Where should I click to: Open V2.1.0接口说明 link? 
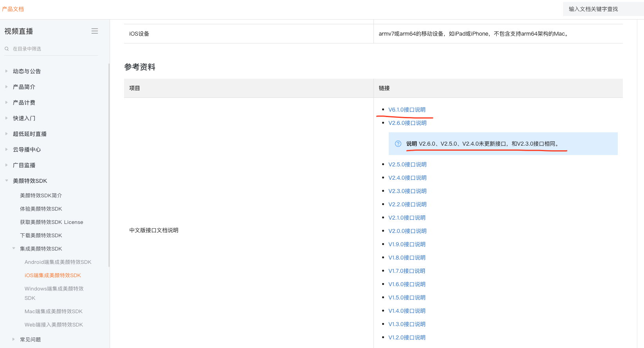point(407,218)
